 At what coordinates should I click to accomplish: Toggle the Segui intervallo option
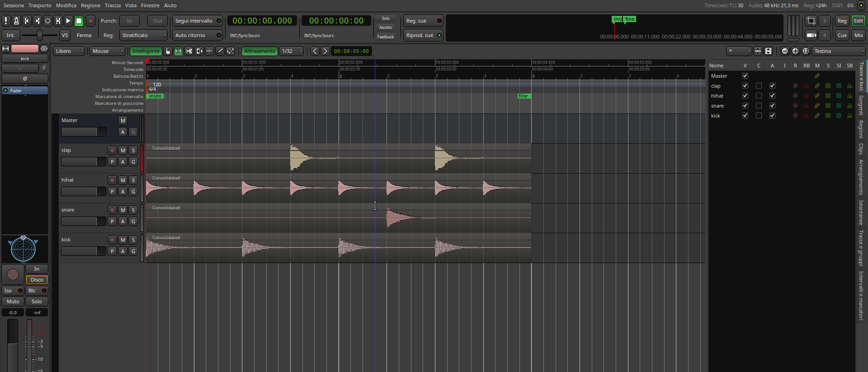tap(197, 21)
